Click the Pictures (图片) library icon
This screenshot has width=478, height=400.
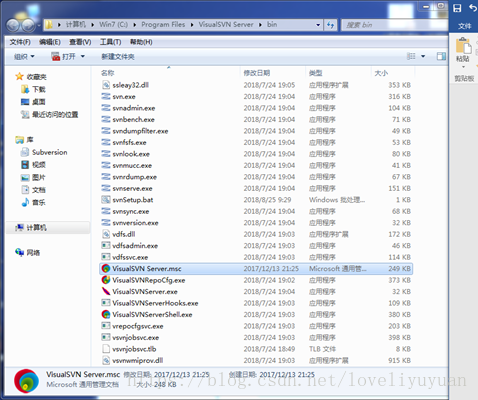(25, 177)
